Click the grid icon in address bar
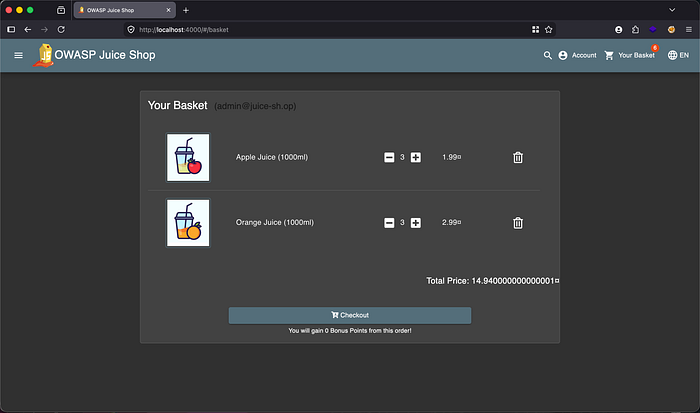This screenshot has width=700, height=413. (535, 29)
